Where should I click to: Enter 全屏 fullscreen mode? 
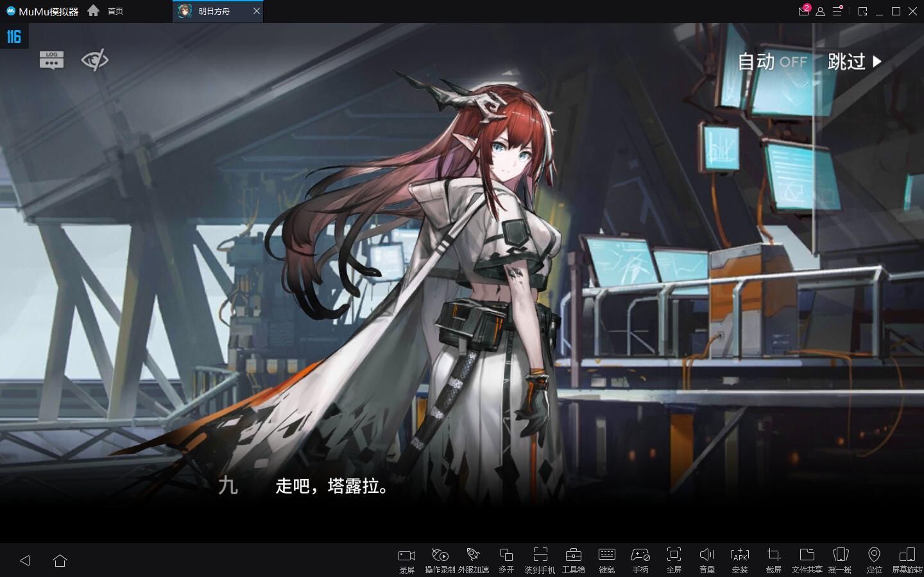pos(674,560)
